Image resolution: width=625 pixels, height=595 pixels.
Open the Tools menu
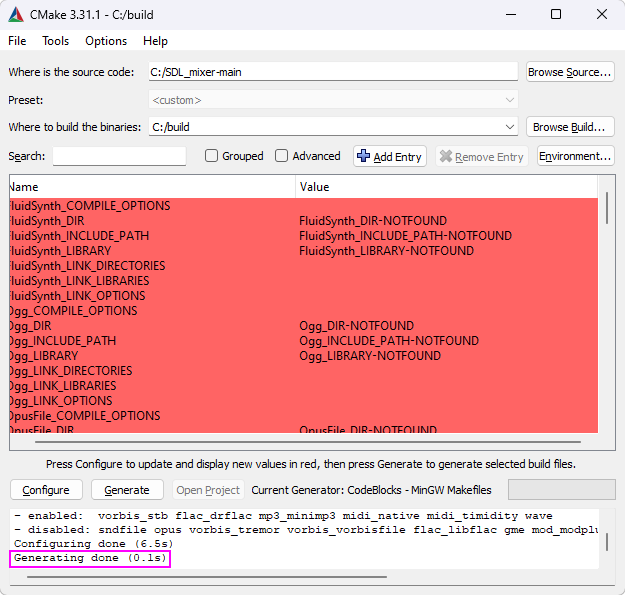(55, 41)
